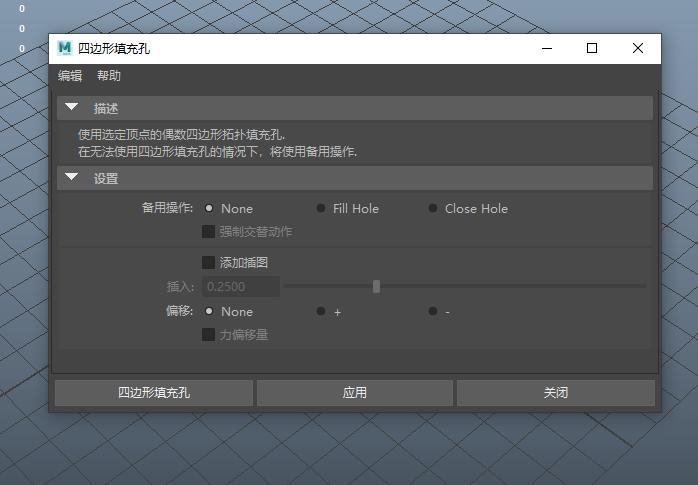
Task: Select None for 偏移
Action: coord(209,311)
